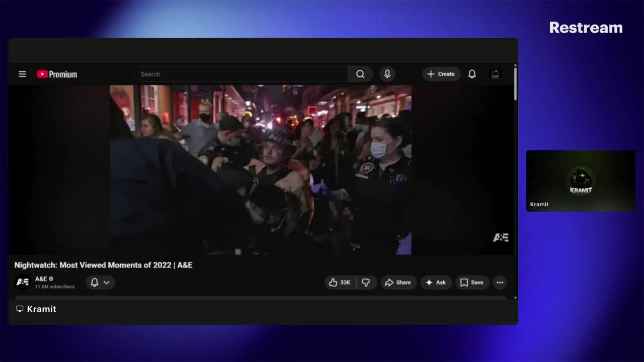Click the YouTube search input field
This screenshot has width=644, height=362.
coord(241,74)
